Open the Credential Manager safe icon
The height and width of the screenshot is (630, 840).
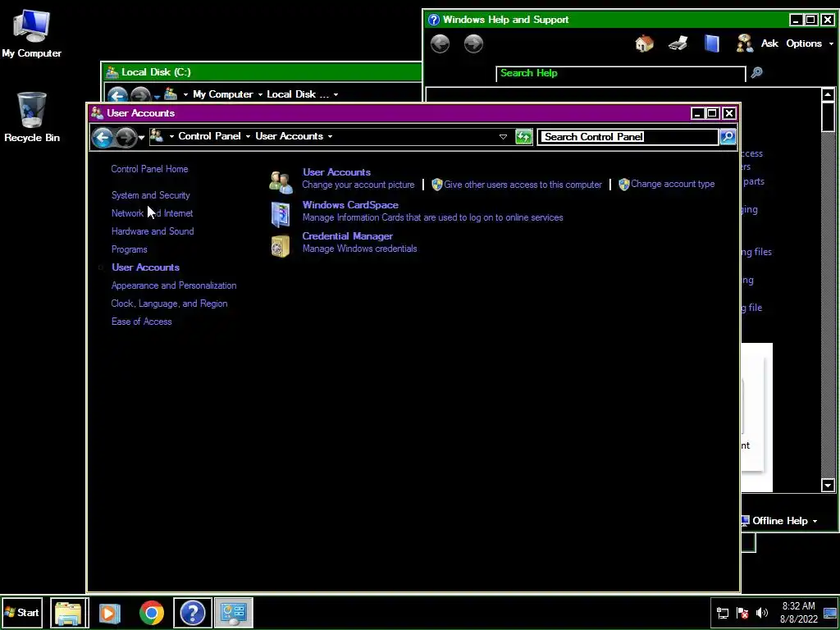coord(281,246)
